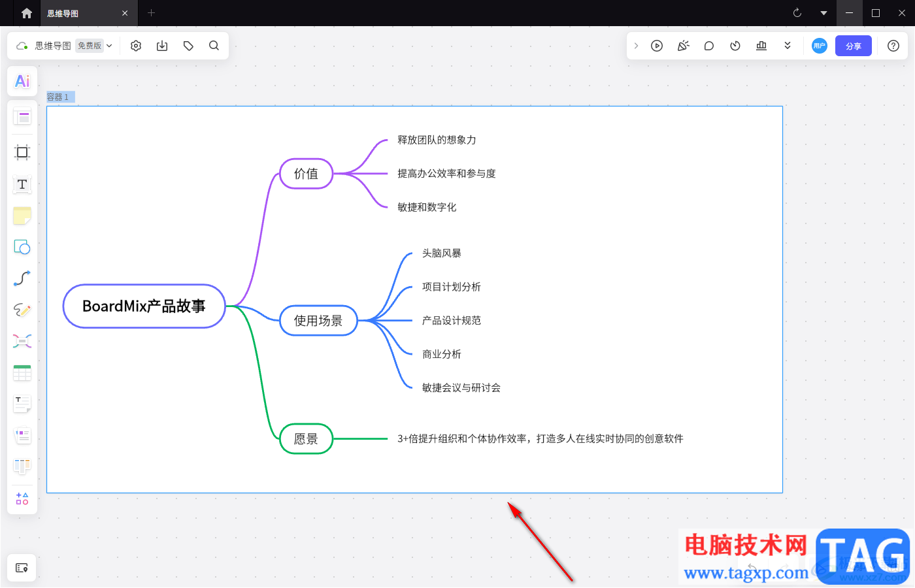This screenshot has height=588, width=915.
Task: Open help question mark icon
Action: (893, 46)
